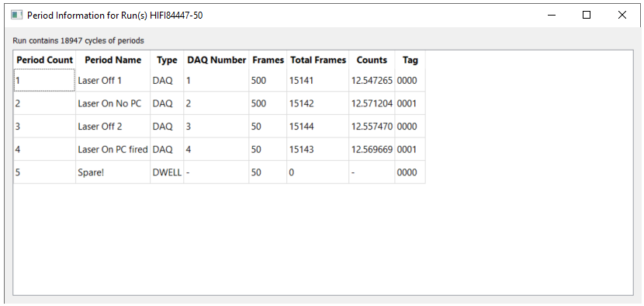Select the 'Laser Off 1' period name cell
Viewport: 644px width, 306px height.
(x=113, y=80)
